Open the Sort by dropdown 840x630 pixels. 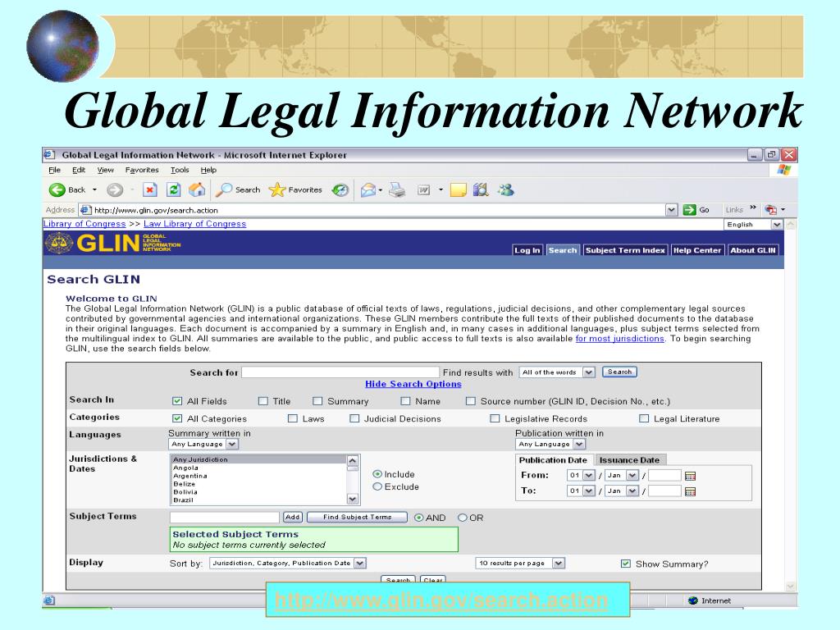288,563
